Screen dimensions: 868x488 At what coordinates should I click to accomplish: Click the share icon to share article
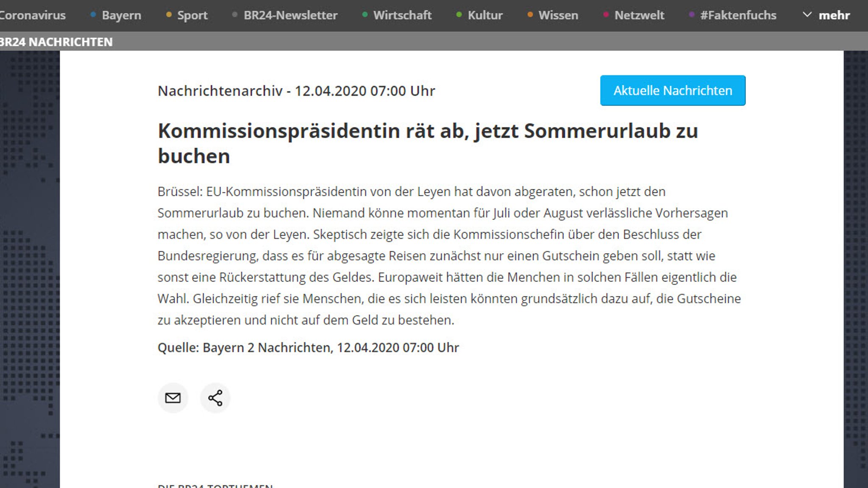[x=215, y=398]
